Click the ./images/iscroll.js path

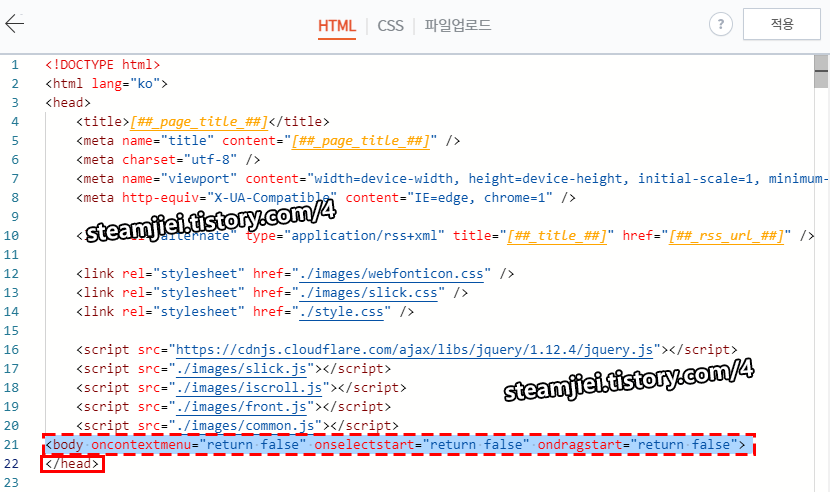tap(249, 388)
